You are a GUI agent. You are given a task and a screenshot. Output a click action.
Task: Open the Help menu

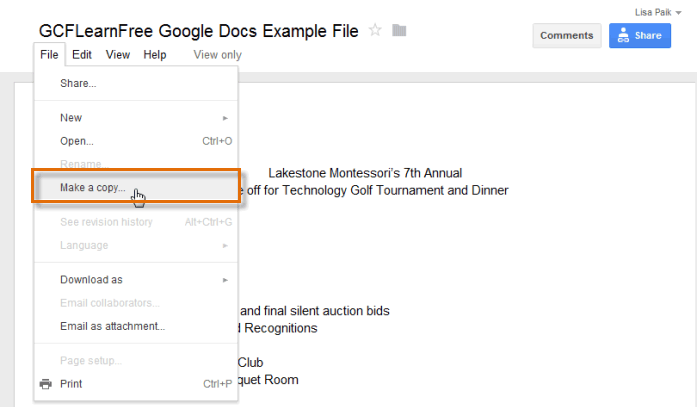pos(155,55)
